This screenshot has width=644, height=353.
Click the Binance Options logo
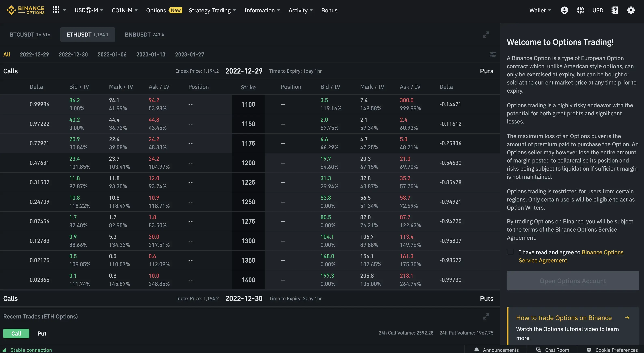[x=25, y=10]
